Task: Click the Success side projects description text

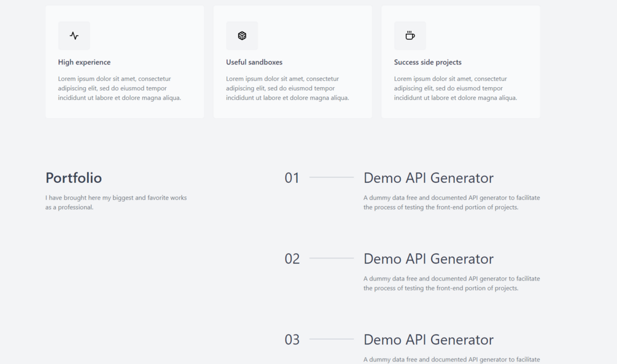Action: click(456, 88)
